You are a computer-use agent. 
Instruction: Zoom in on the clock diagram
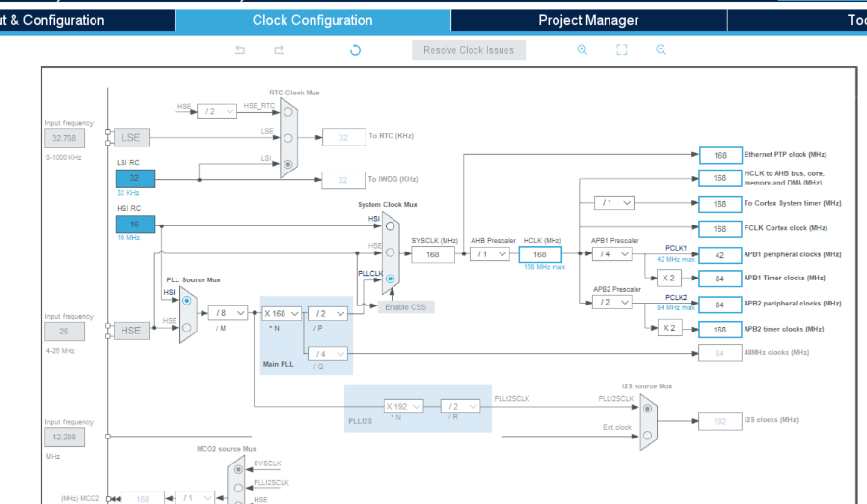pos(583,50)
